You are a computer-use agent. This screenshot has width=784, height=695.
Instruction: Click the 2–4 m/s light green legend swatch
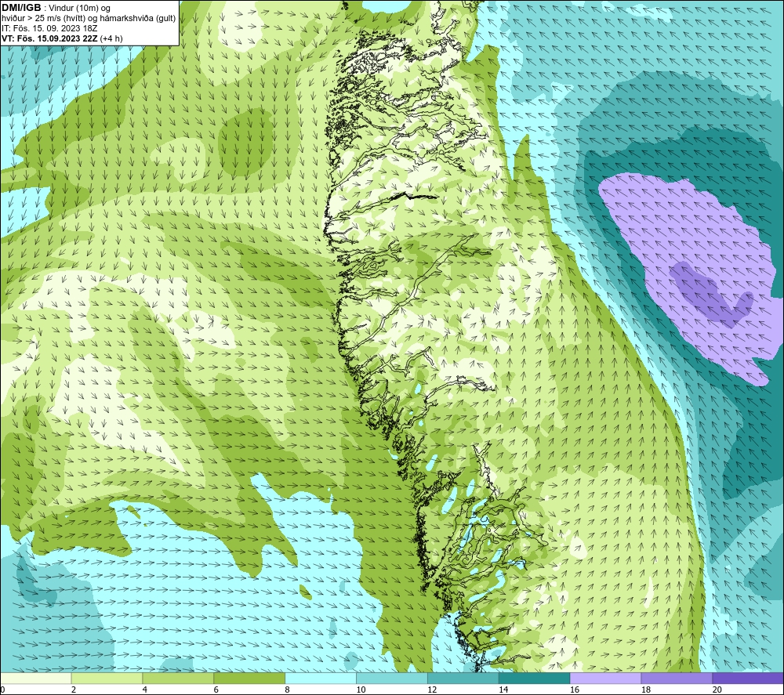(x=107, y=678)
